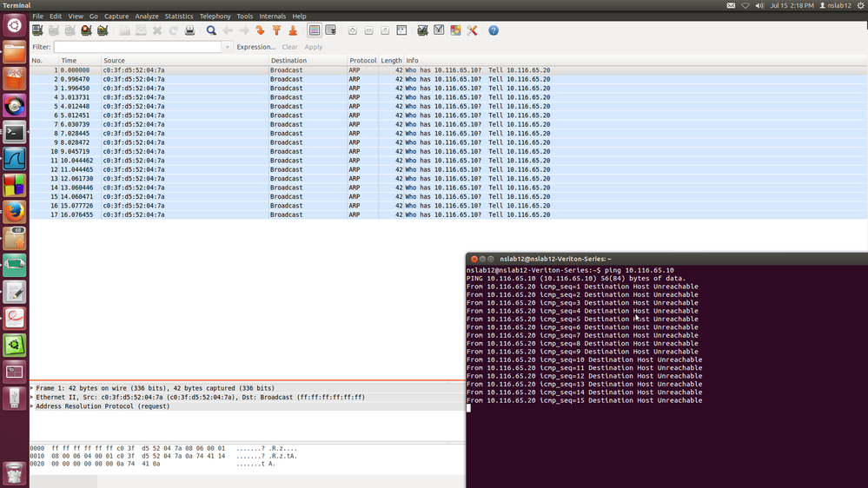
Task: Open Trash from the launcher
Action: pyautogui.click(x=15, y=473)
